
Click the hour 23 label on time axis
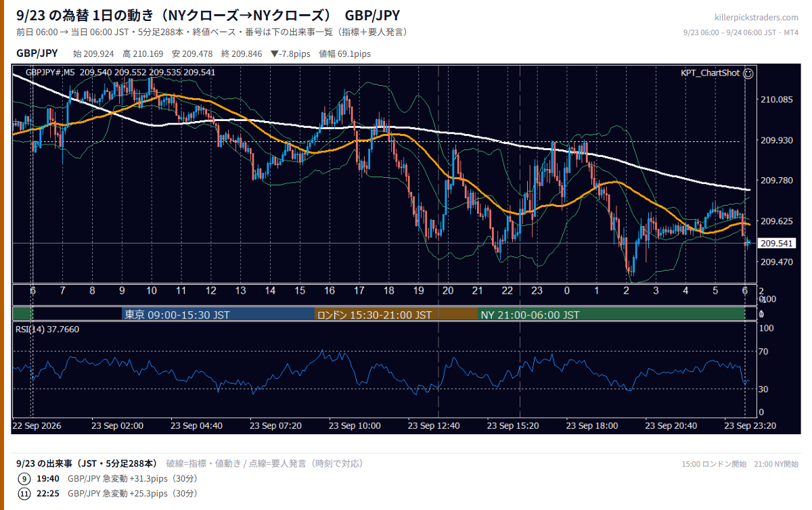[537, 291]
